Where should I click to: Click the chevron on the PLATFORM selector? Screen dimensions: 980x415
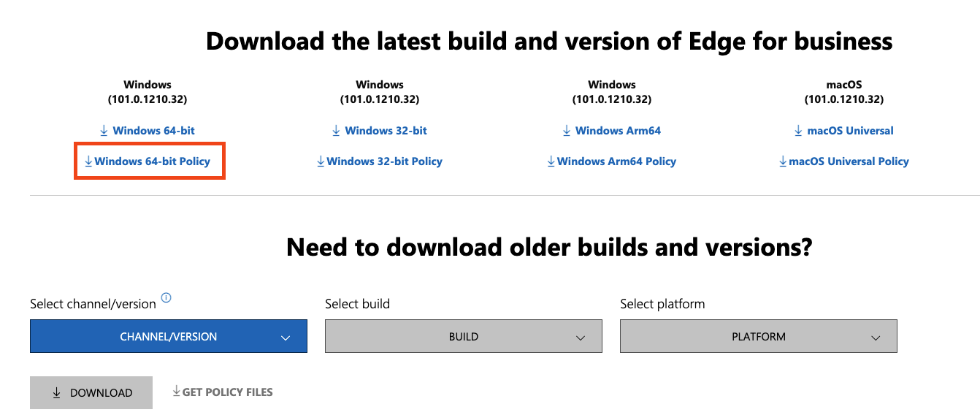click(x=876, y=338)
